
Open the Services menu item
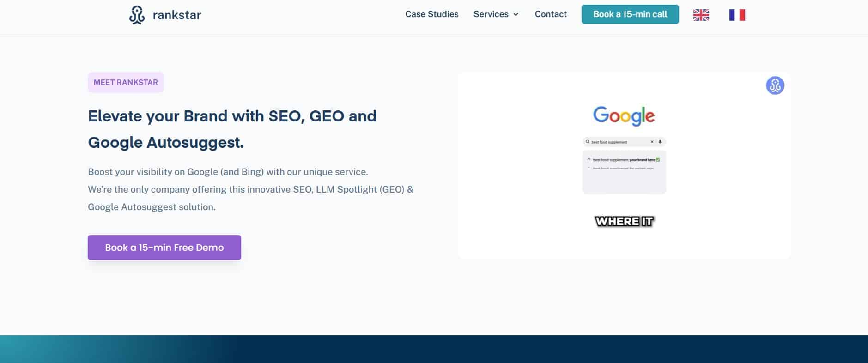click(496, 14)
